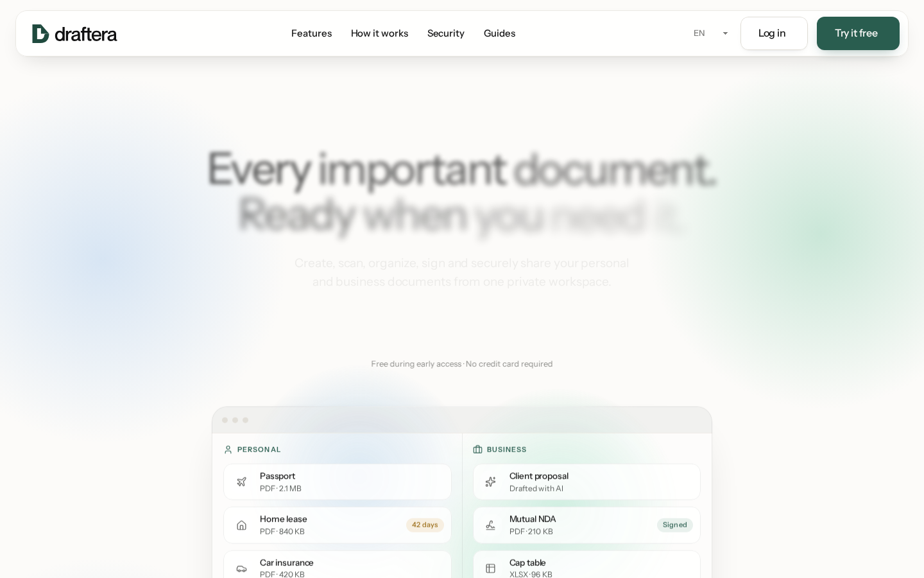Open the Guides nav link
Image resolution: width=924 pixels, height=578 pixels.
499,33
